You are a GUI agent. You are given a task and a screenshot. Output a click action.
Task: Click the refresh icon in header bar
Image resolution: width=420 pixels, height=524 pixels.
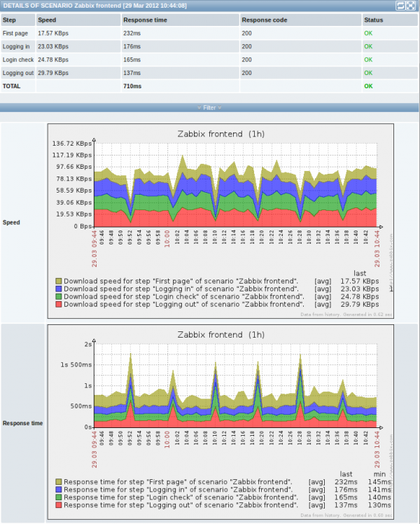point(400,6)
